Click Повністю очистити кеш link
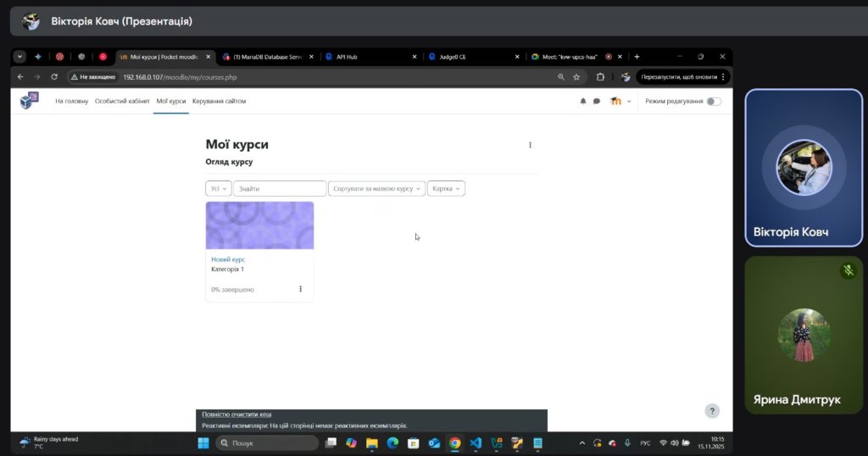The image size is (868, 456). click(x=236, y=414)
